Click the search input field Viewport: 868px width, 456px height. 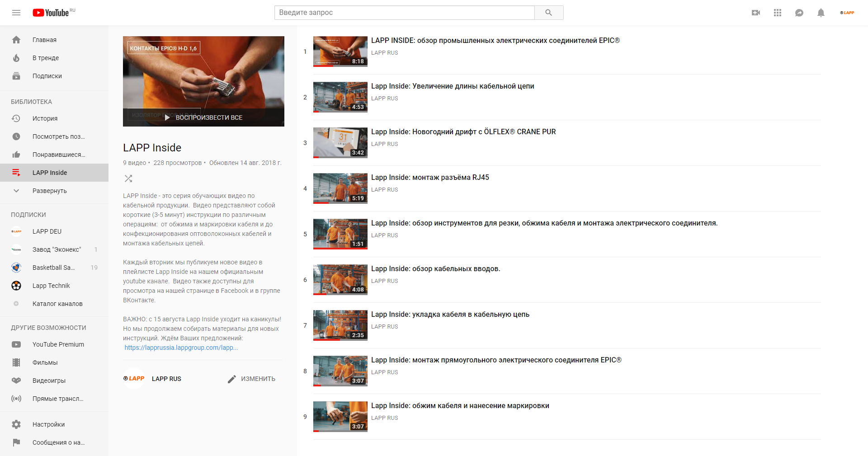(x=404, y=13)
